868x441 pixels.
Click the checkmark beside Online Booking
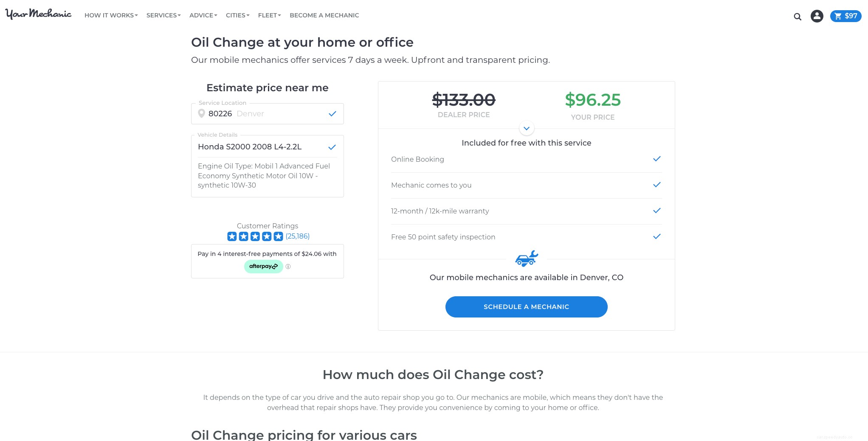pos(657,159)
